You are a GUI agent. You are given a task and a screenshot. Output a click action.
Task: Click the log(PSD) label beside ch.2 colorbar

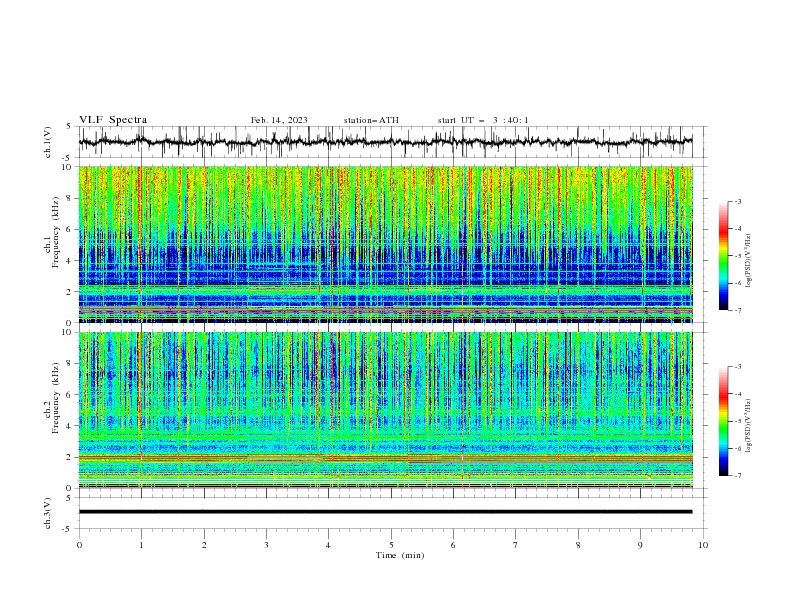pos(748,426)
